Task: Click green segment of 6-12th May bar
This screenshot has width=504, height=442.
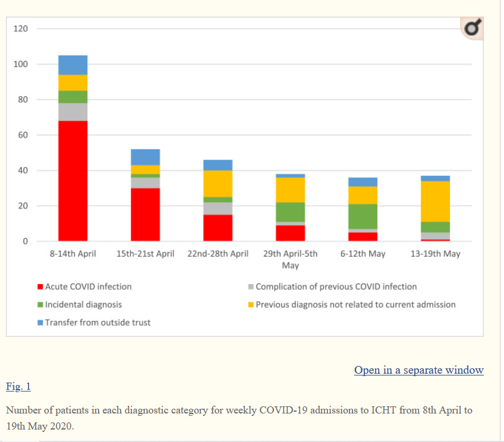Action: [363, 216]
